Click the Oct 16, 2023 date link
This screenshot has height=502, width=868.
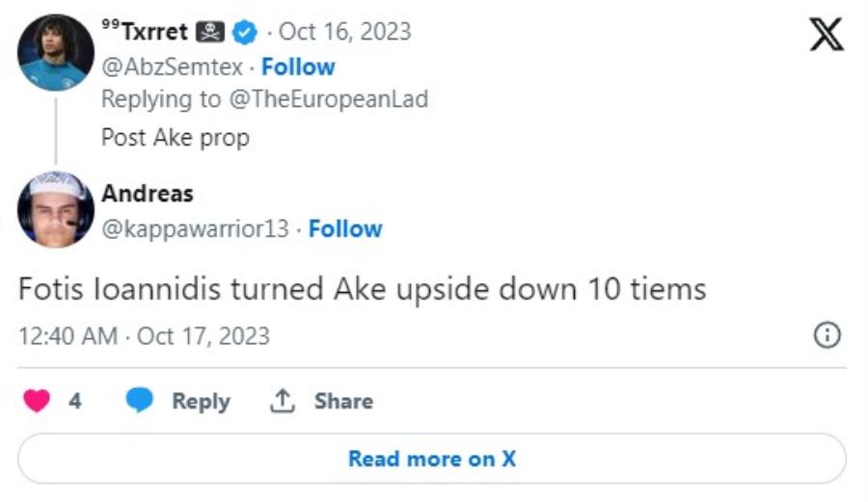click(x=344, y=32)
